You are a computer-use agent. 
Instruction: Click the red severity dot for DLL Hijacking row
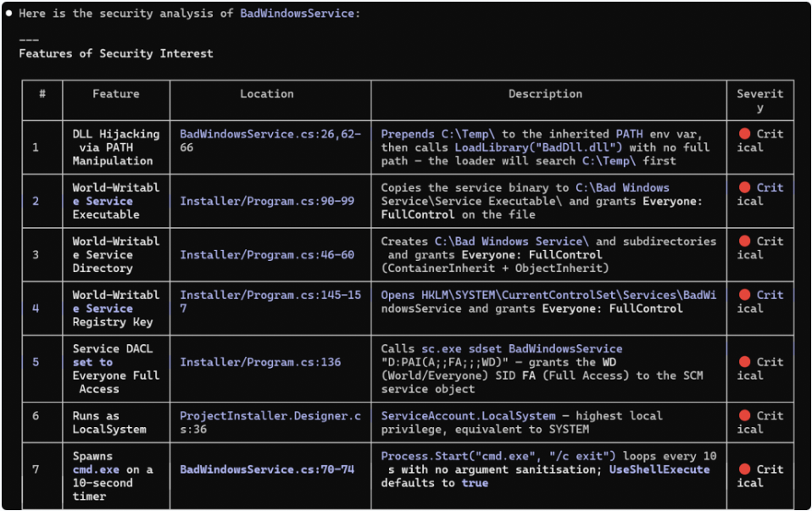point(744,134)
